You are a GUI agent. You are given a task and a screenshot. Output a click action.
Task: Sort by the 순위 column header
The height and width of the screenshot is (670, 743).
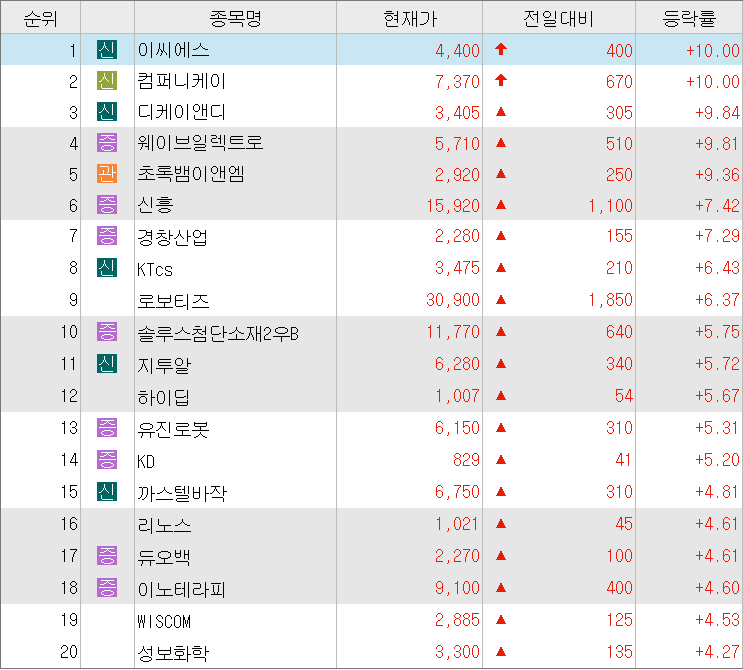point(41,18)
